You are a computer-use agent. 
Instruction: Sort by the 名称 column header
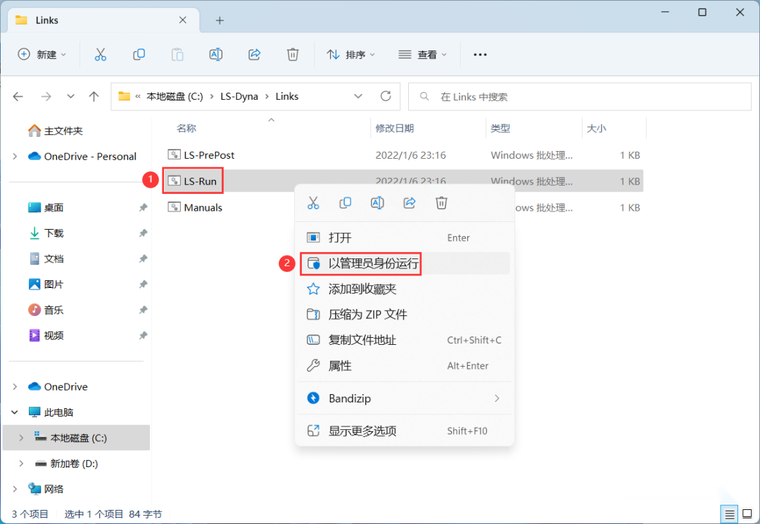pyautogui.click(x=187, y=128)
